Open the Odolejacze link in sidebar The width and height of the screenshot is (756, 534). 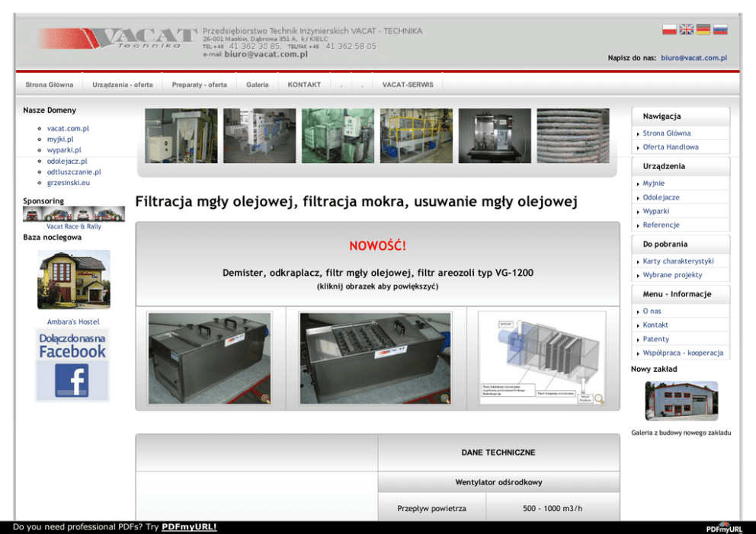pos(661,197)
